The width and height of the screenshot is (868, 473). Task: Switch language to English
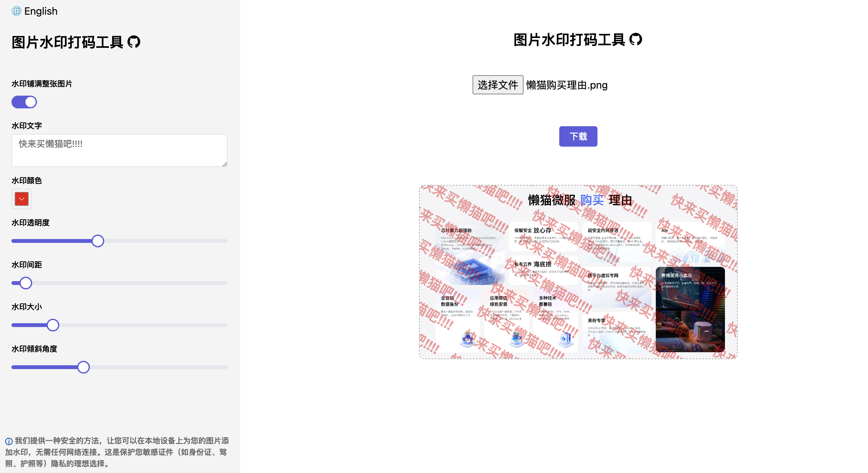[41, 11]
